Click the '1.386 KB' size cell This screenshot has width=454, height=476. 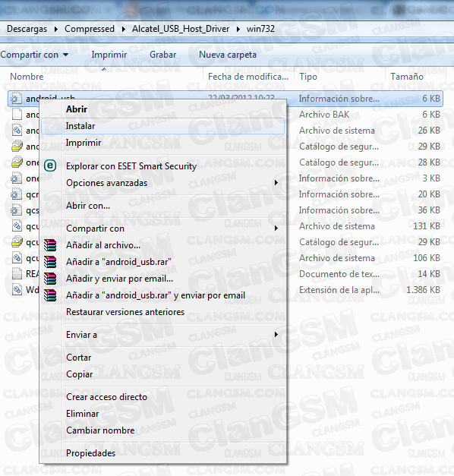(423, 290)
